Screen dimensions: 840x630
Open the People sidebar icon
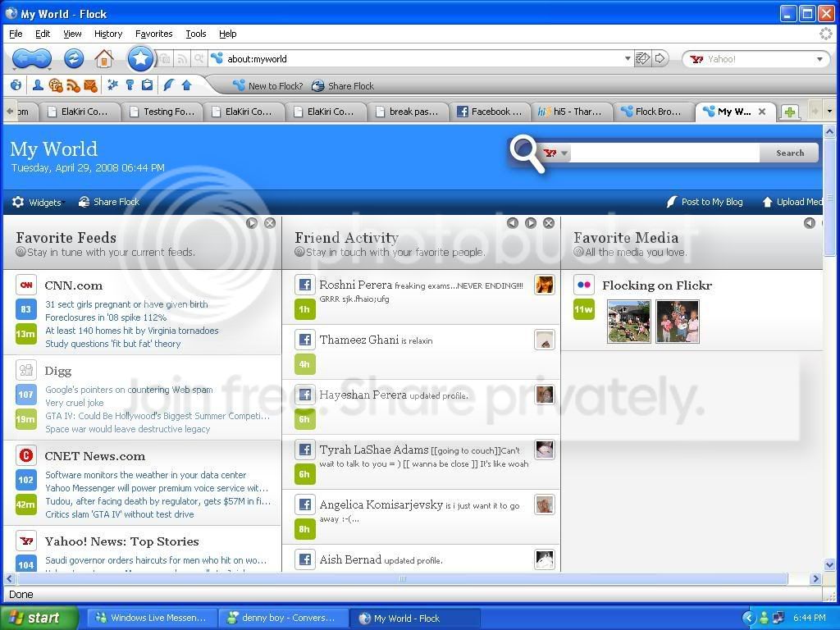click(x=38, y=85)
